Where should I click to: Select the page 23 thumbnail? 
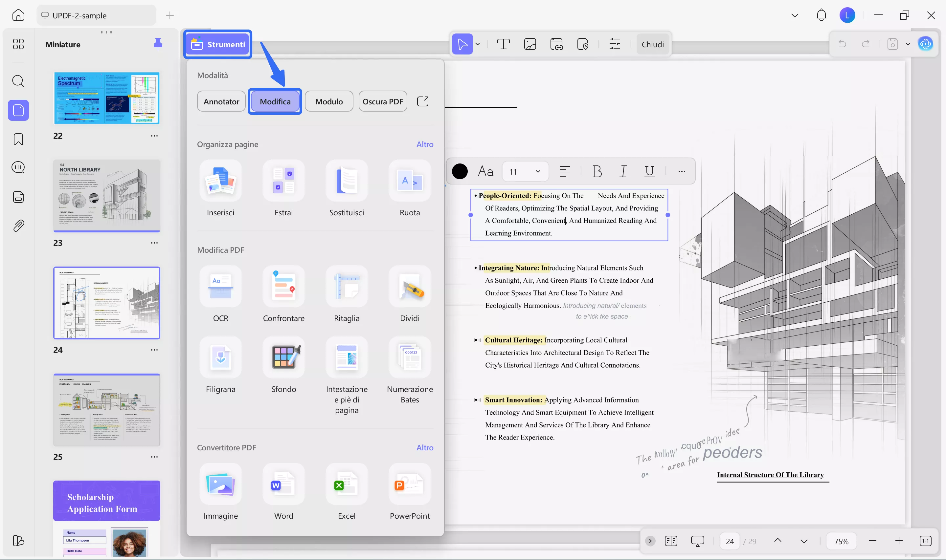(107, 195)
